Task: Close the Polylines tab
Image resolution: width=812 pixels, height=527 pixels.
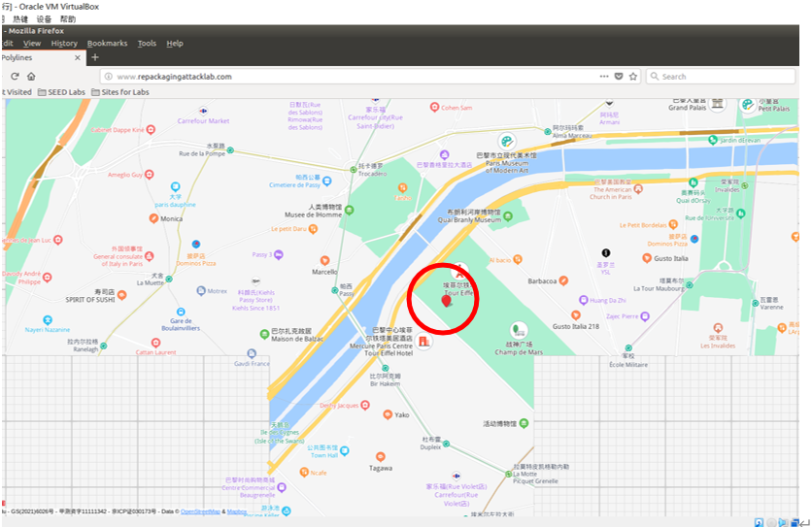Action: pos(78,57)
